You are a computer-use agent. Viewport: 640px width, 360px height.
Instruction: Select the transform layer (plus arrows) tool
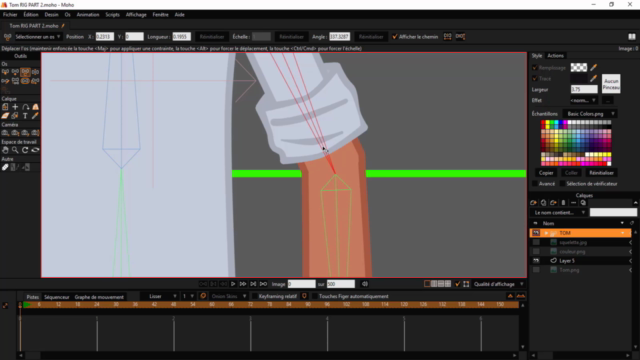[15, 107]
